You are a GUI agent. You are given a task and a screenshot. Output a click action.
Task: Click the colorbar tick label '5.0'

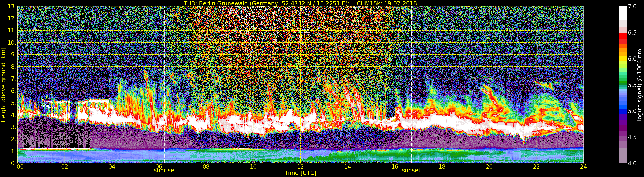[x=632, y=111]
